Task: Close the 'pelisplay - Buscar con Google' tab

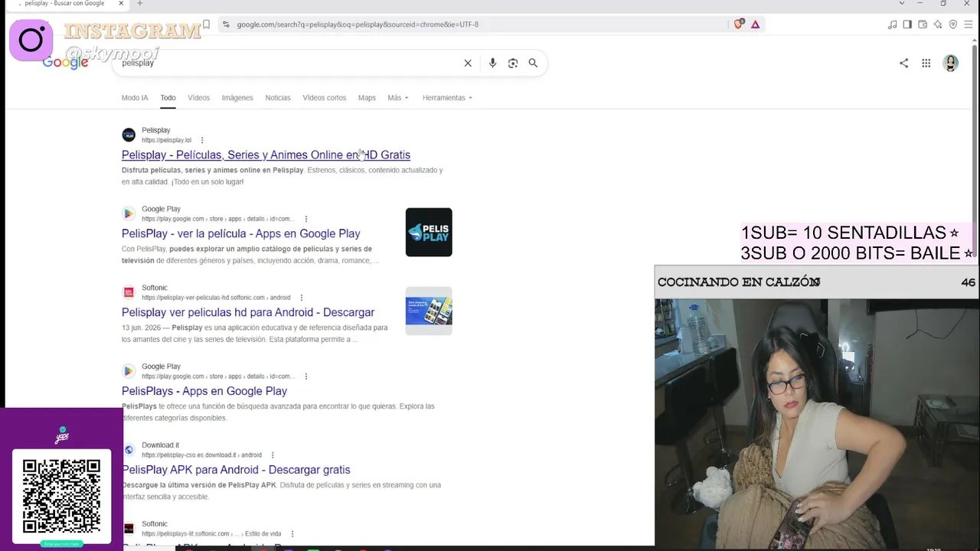Action: [x=121, y=4]
